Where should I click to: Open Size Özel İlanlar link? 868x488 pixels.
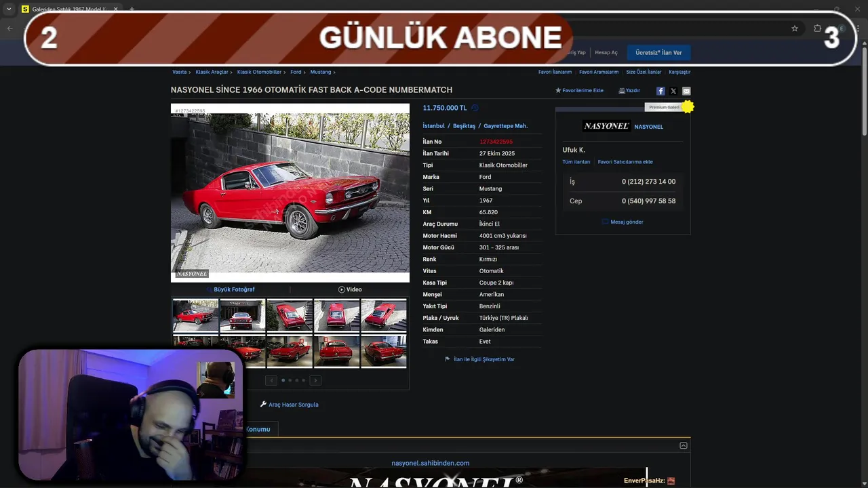click(x=644, y=72)
